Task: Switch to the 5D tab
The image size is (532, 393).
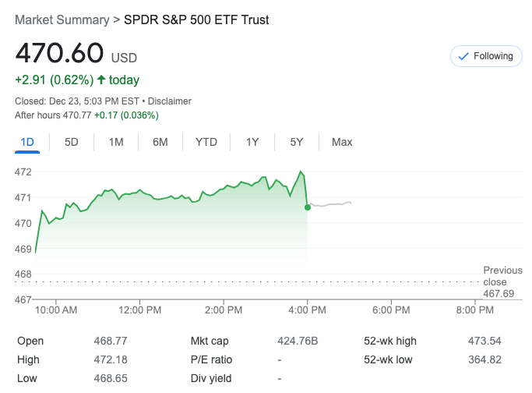Action: tap(71, 142)
